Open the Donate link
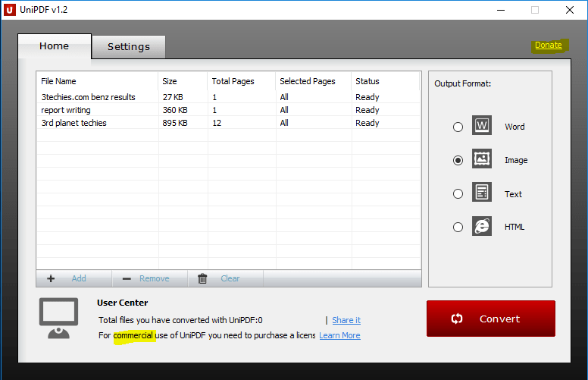 (x=549, y=45)
